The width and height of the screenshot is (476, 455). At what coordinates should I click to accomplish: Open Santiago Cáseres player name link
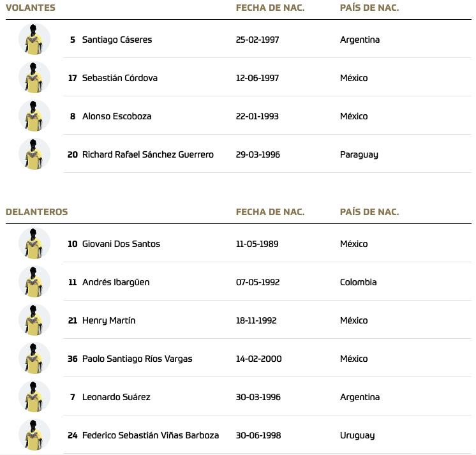[x=117, y=40]
